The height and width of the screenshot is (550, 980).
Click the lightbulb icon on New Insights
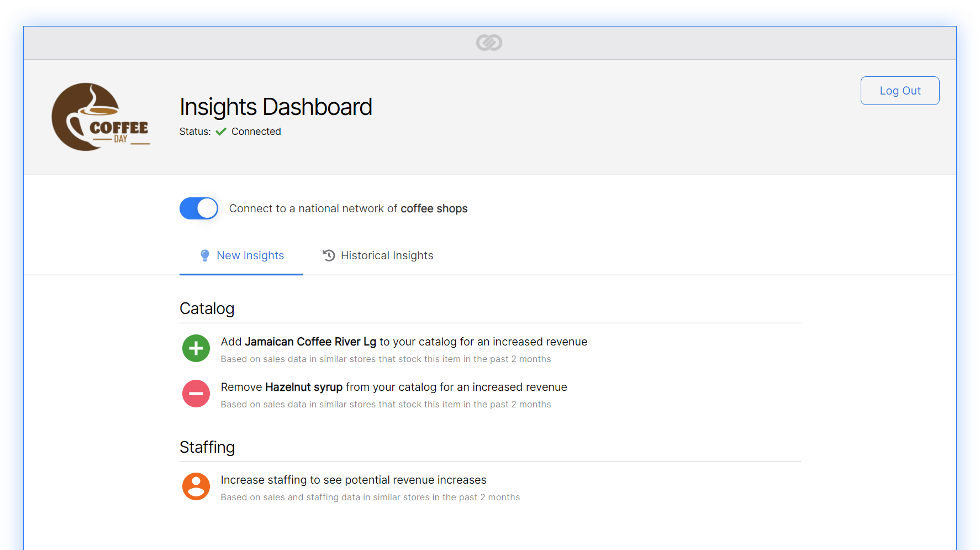[205, 255]
